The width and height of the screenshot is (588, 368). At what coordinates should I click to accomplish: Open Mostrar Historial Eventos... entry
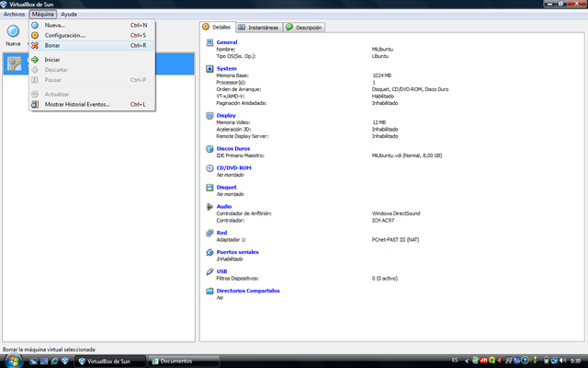pos(77,104)
